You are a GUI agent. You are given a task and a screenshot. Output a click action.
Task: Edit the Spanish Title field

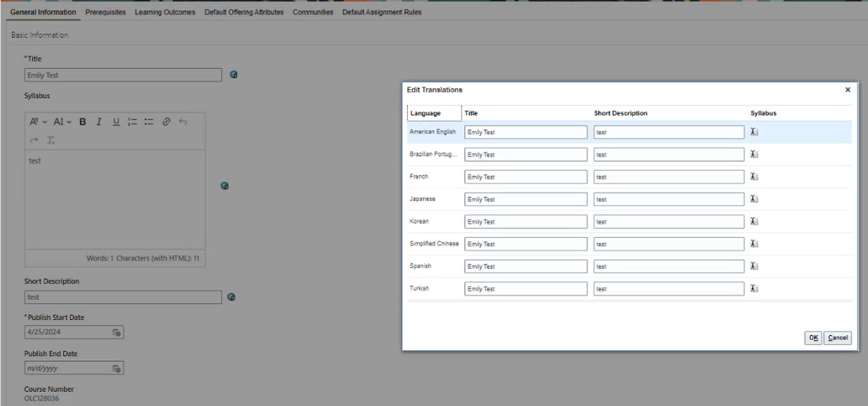pyautogui.click(x=526, y=266)
